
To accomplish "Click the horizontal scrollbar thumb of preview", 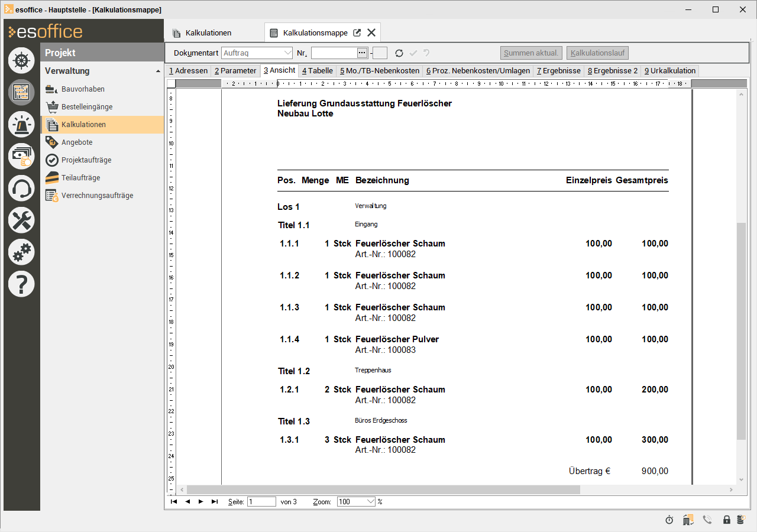I will click(x=384, y=490).
